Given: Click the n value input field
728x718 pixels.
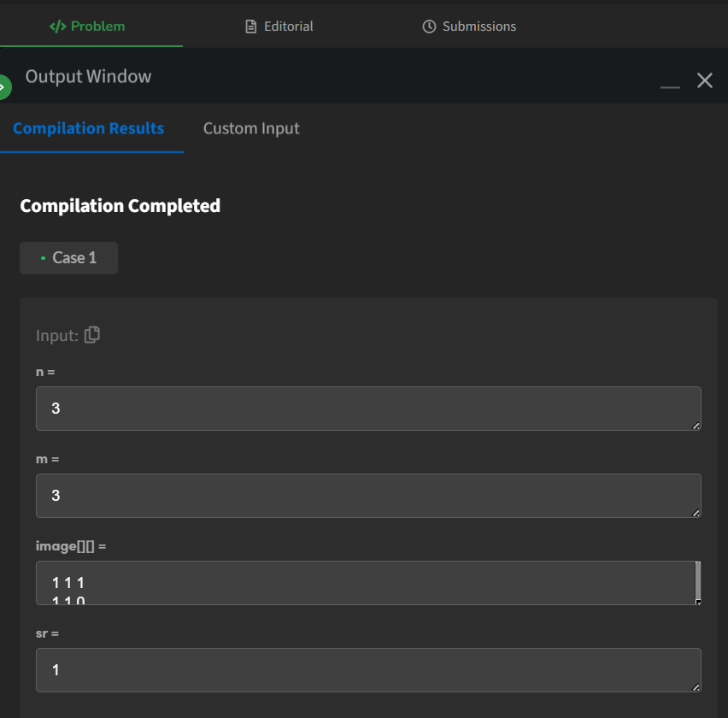Looking at the screenshot, I should [368, 409].
